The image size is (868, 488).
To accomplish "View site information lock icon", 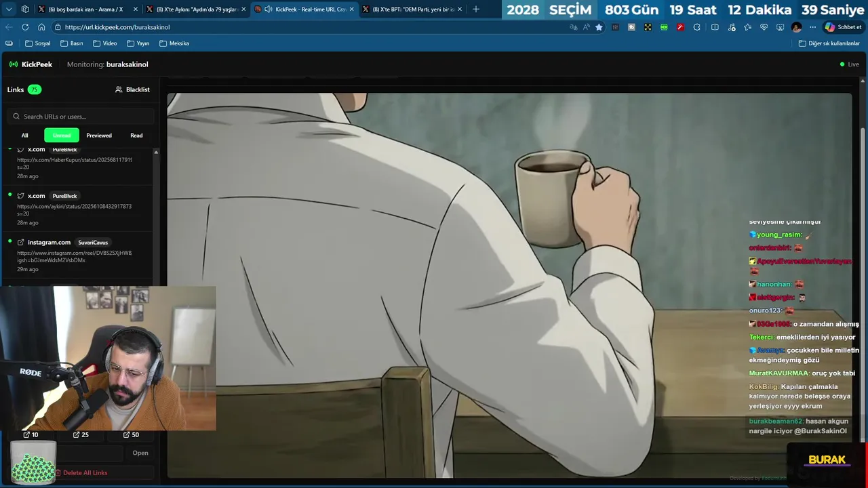I will [58, 27].
